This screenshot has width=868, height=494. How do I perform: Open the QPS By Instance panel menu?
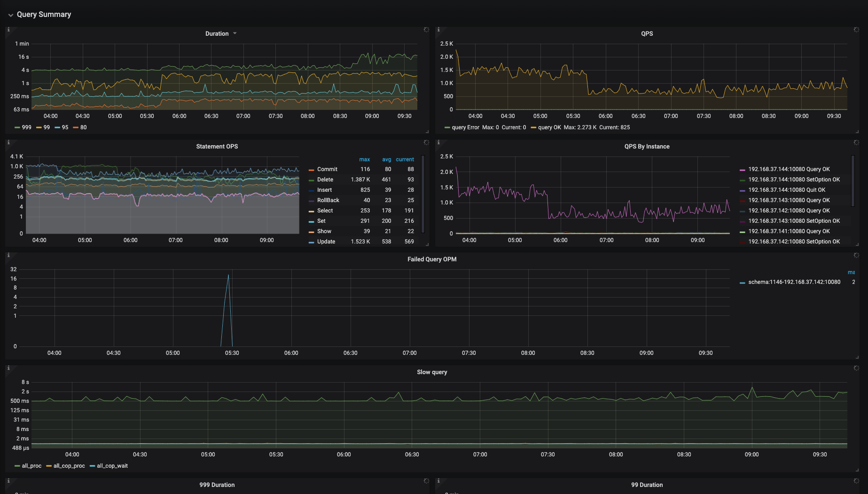[647, 147]
